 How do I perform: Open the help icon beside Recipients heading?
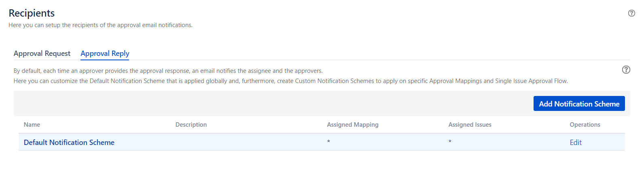pos(631,13)
